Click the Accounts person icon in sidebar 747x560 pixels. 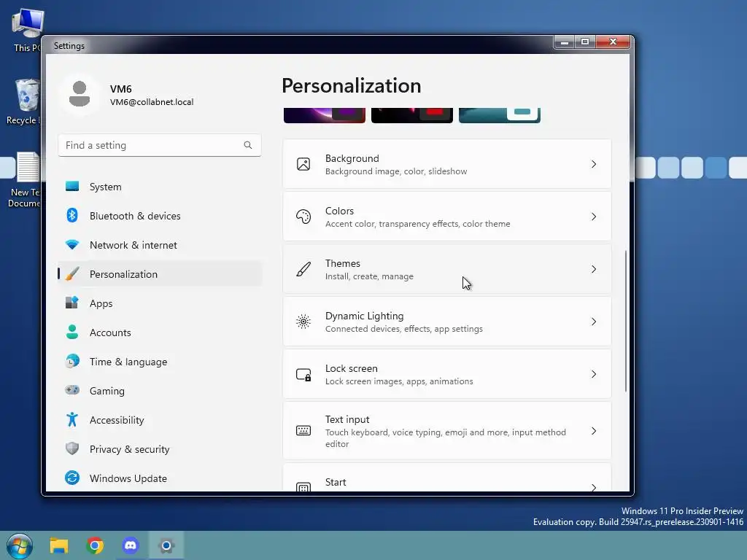point(72,332)
